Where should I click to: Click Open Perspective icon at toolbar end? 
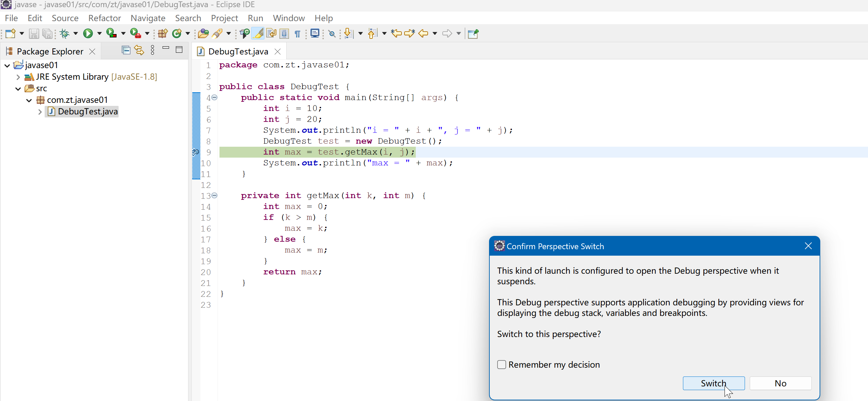(x=473, y=33)
